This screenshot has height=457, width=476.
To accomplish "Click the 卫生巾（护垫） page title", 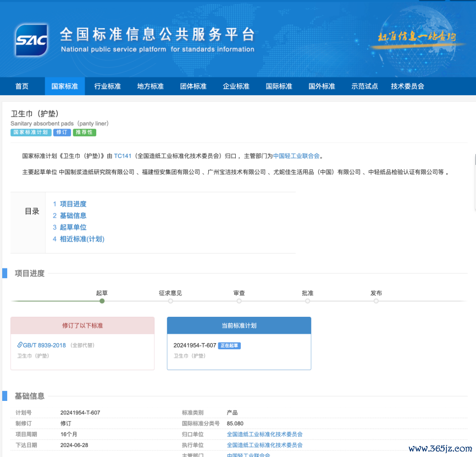I will [35, 114].
